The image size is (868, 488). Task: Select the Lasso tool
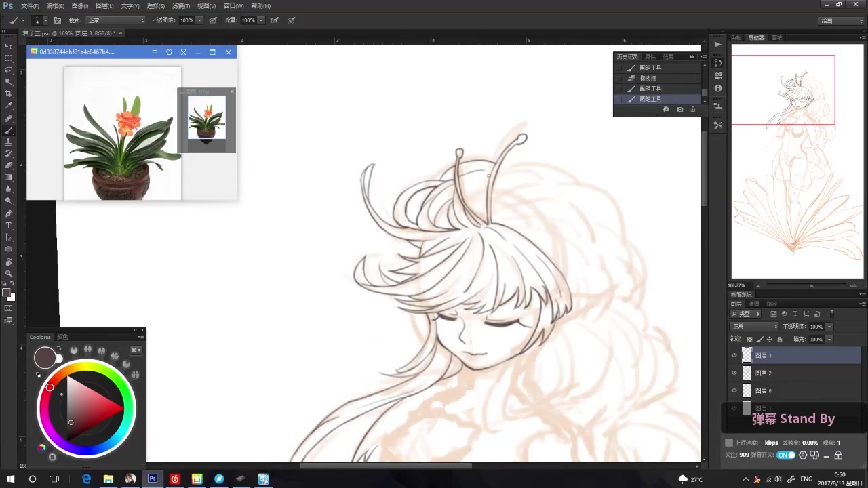click(9, 70)
